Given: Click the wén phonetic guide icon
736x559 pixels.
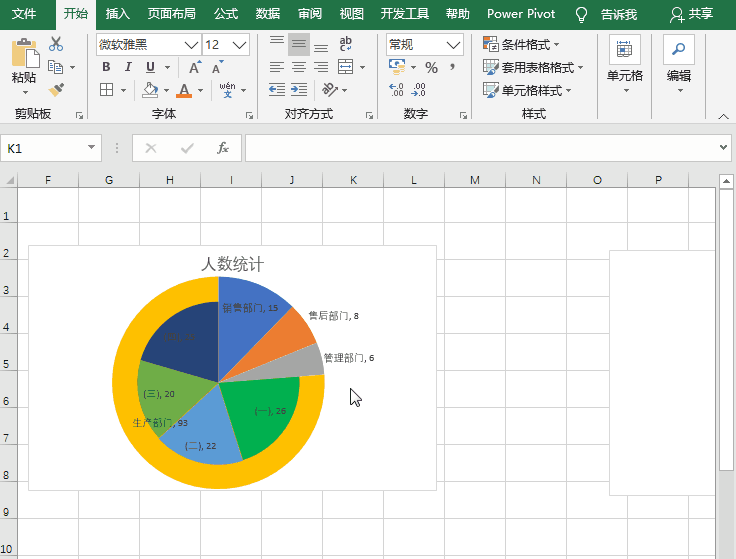Looking at the screenshot, I should pyautogui.click(x=227, y=89).
